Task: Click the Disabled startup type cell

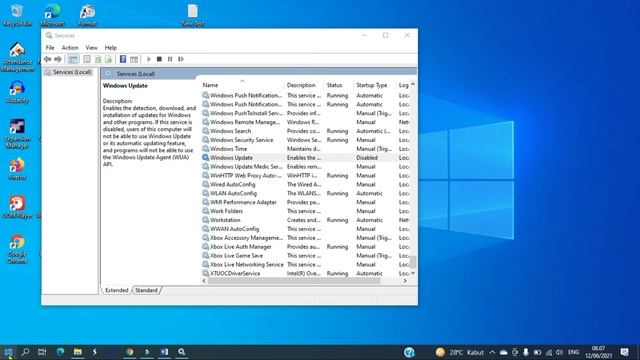Action: [367, 158]
